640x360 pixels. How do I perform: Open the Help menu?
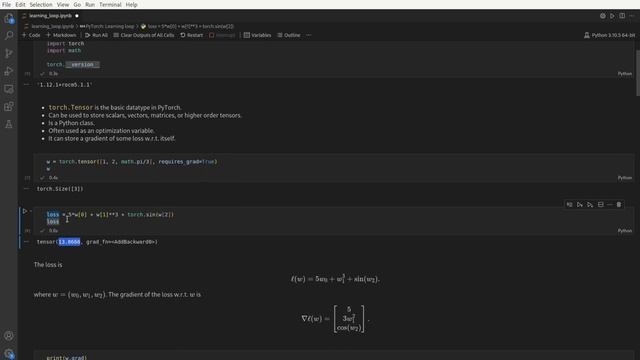click(131, 4)
